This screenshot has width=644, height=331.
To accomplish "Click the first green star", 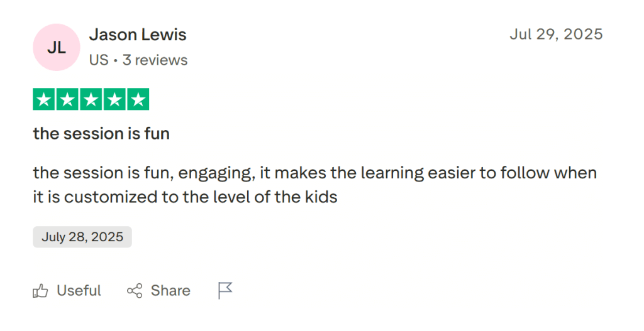I will pyautogui.click(x=44, y=99).
